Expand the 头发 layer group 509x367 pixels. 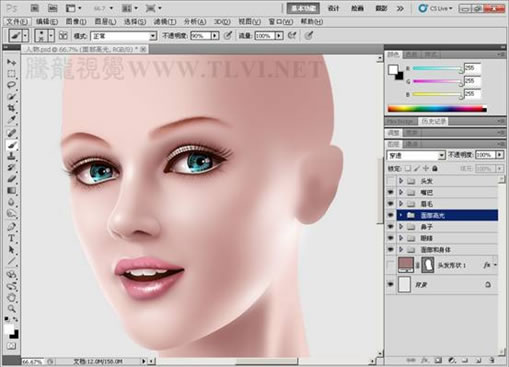pyautogui.click(x=401, y=181)
